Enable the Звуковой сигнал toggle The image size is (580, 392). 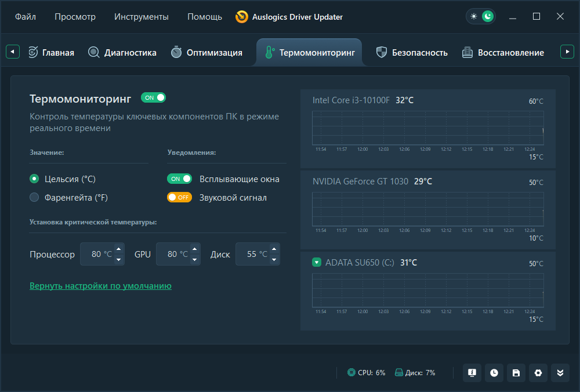[x=179, y=197]
